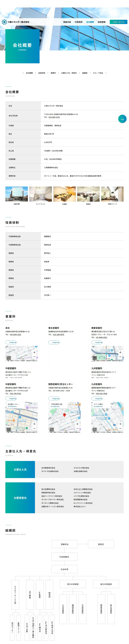Switch 九州営業所 map to satellite view thumbnail
Viewport: 129px width, 644px height.
pos(95,430)
